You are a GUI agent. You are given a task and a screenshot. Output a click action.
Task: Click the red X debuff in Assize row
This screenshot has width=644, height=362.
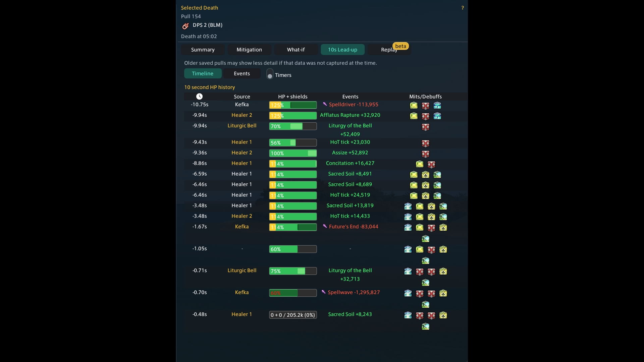(425, 154)
